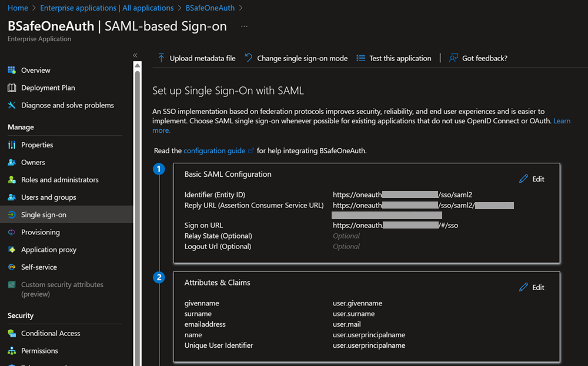588x366 pixels.
Task: Open the configuration guide link
Action: pos(215,150)
